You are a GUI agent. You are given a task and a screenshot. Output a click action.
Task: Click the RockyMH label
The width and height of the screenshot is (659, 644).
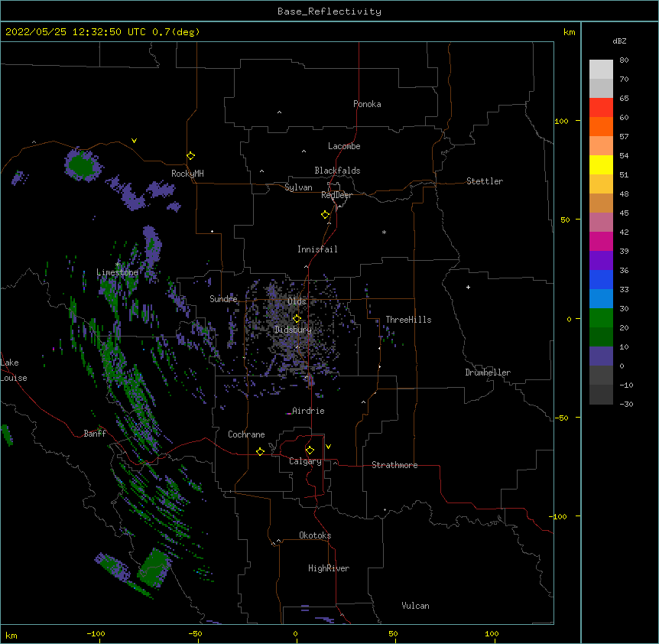(187, 174)
